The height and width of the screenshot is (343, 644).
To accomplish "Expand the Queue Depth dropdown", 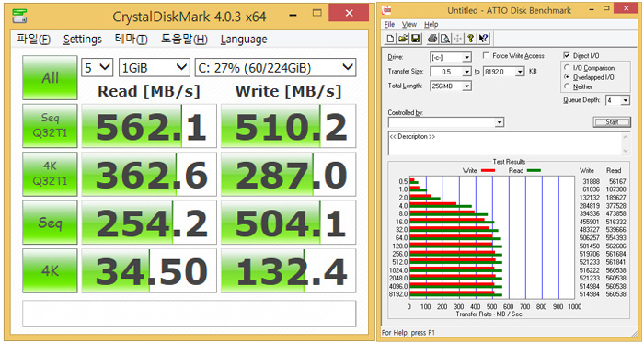I will click(617, 100).
